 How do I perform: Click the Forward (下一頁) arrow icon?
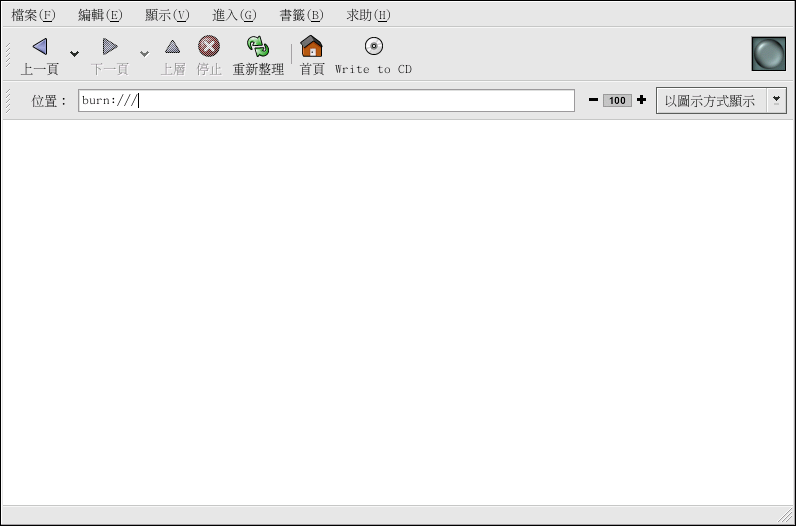click(x=110, y=47)
